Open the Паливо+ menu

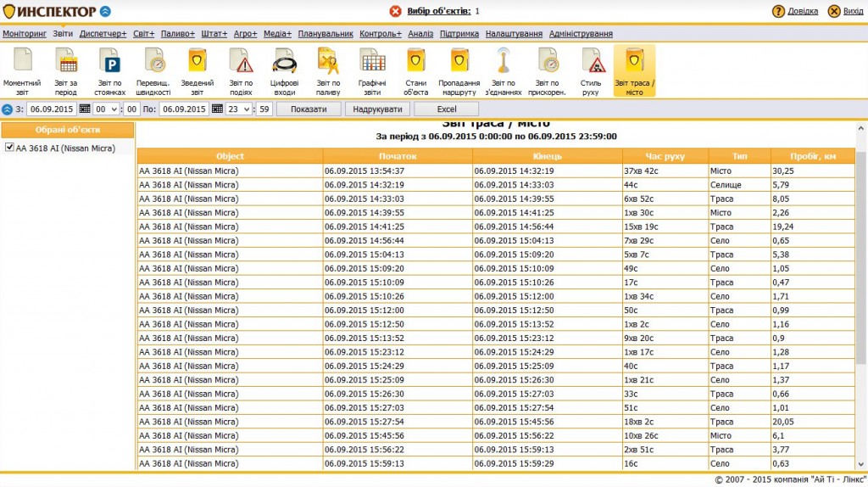coord(178,34)
